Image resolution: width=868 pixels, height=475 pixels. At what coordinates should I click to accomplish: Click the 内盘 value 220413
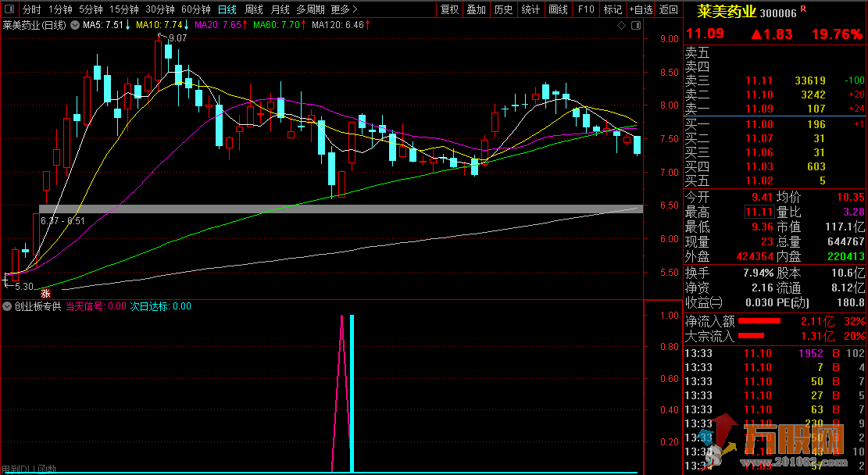click(846, 257)
